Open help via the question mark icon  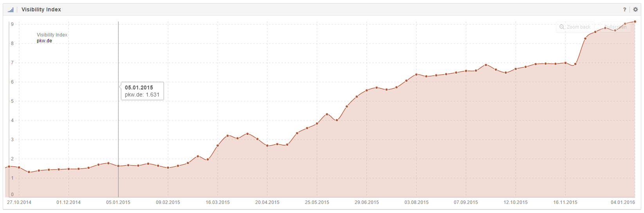click(624, 9)
